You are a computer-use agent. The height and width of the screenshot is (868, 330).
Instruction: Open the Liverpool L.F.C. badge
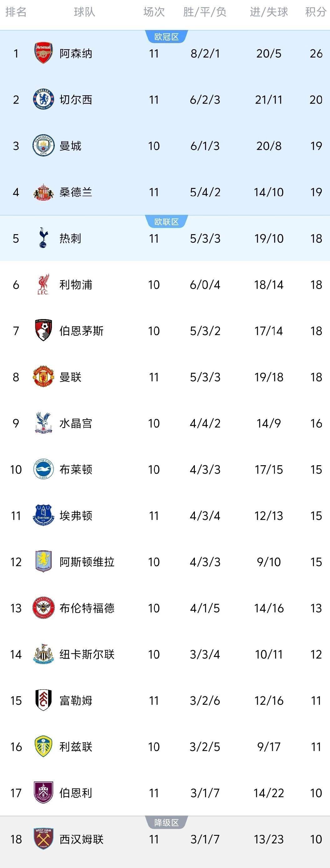click(43, 284)
